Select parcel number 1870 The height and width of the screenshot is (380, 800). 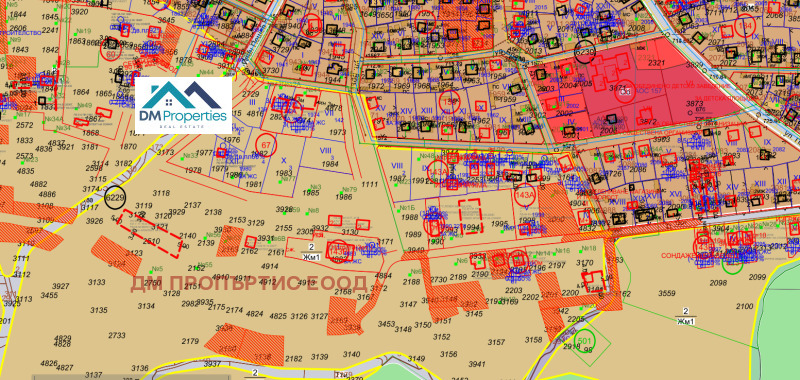pos(128,146)
